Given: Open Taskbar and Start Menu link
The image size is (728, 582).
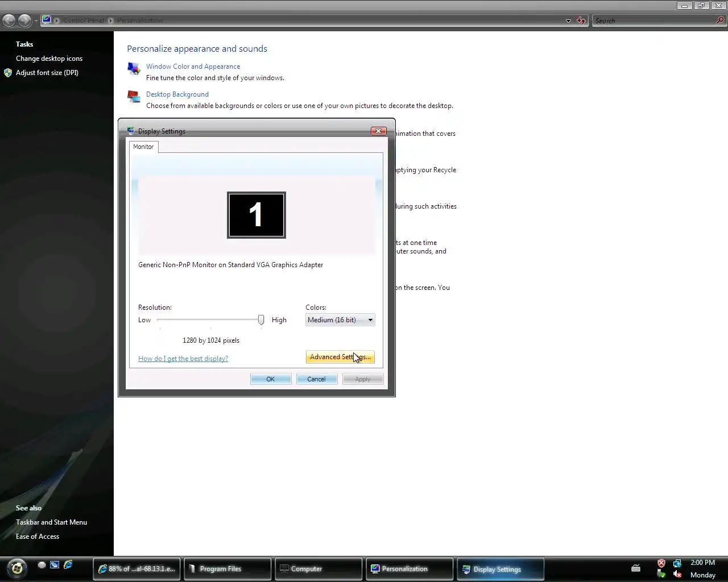Looking at the screenshot, I should point(51,522).
